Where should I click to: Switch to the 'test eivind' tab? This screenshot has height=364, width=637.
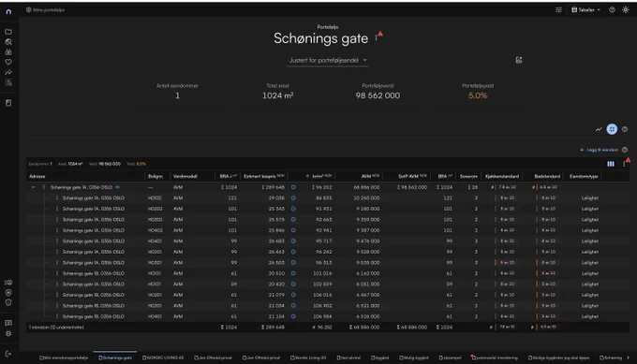(348, 357)
